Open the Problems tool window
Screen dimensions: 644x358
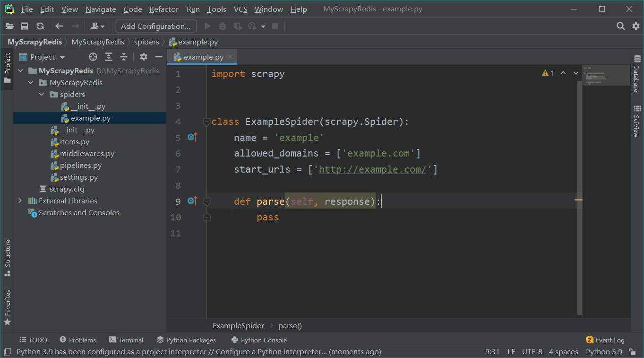coord(77,340)
